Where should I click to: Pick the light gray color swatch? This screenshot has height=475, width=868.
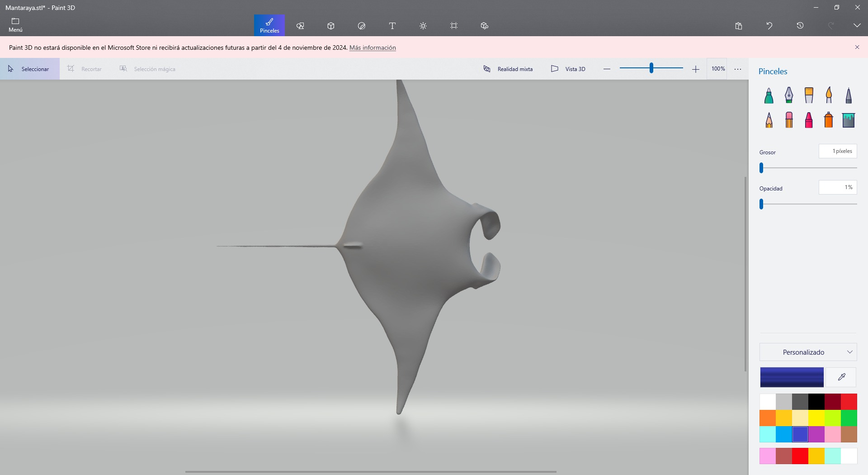tap(784, 402)
